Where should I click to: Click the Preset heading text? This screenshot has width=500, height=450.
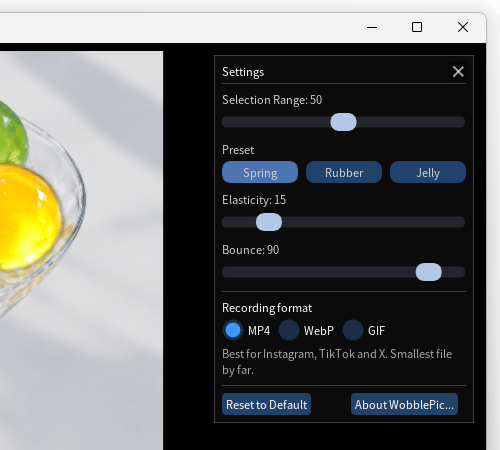[x=238, y=150]
